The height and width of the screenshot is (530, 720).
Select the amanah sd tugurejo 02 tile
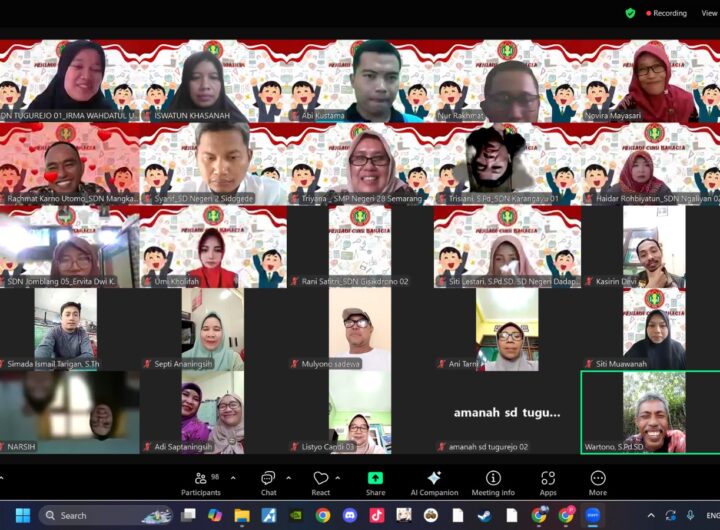(x=506, y=412)
